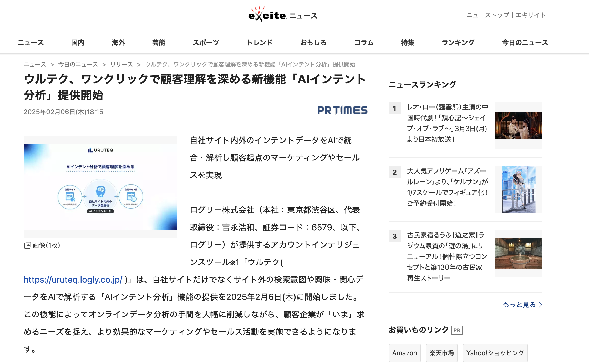
Task: Open the ranking 2 figure thumbnail
Action: [x=519, y=189]
